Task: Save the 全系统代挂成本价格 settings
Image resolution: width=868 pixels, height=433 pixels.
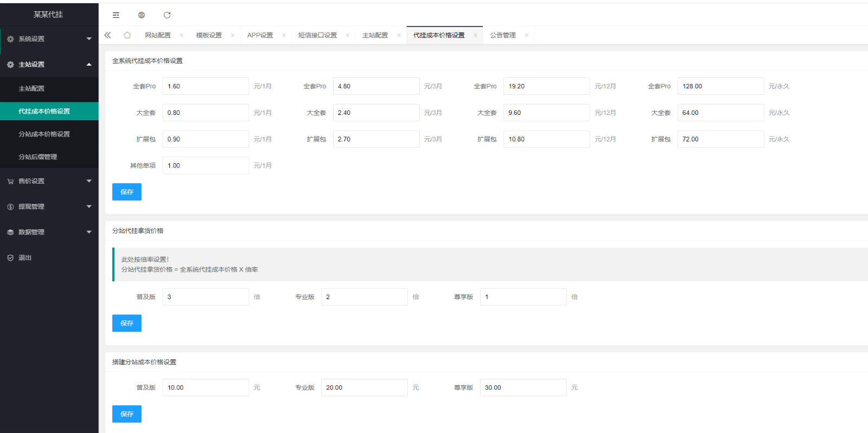Action: [x=127, y=192]
